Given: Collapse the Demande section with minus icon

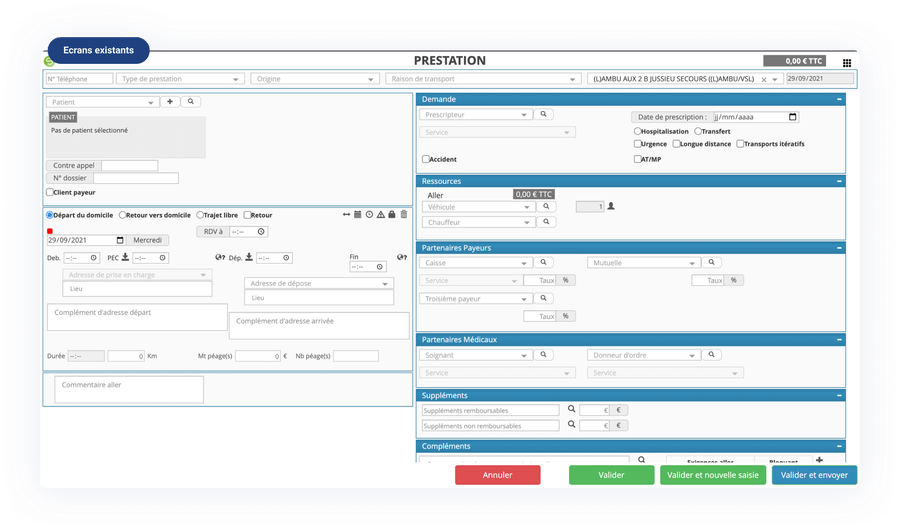Looking at the screenshot, I should click(839, 100).
